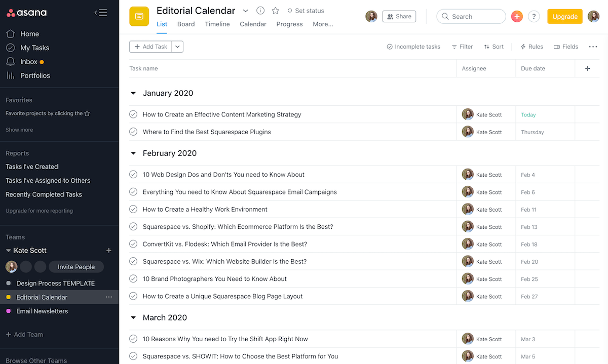
Task: Click the orange plus quick-add button
Action: 517,16
